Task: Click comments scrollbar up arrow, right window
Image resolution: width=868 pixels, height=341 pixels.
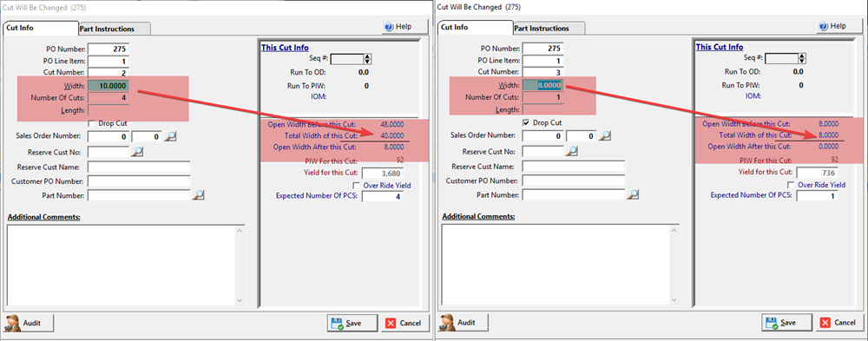Action: tap(674, 230)
